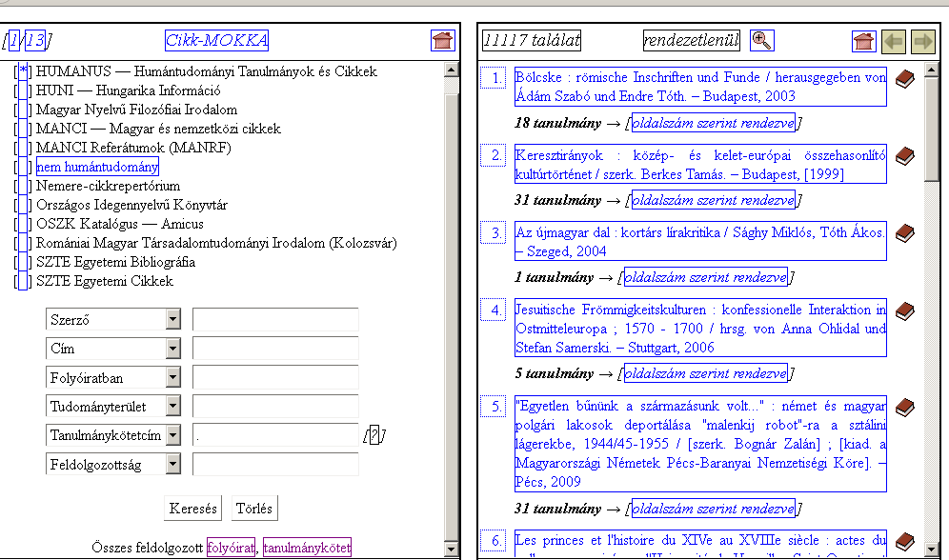Toggle the Magyar Nyelvű Filozófiai Irodalom checkbox

[x=23, y=110]
